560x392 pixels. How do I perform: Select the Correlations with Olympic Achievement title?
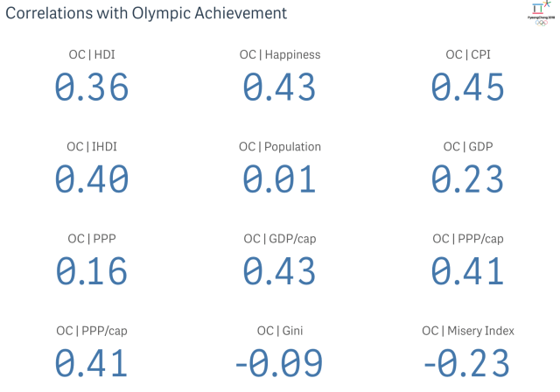pos(146,14)
